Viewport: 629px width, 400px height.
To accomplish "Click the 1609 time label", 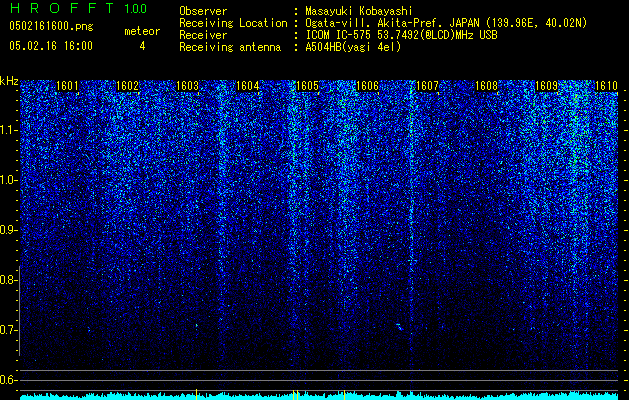I will (546, 86).
